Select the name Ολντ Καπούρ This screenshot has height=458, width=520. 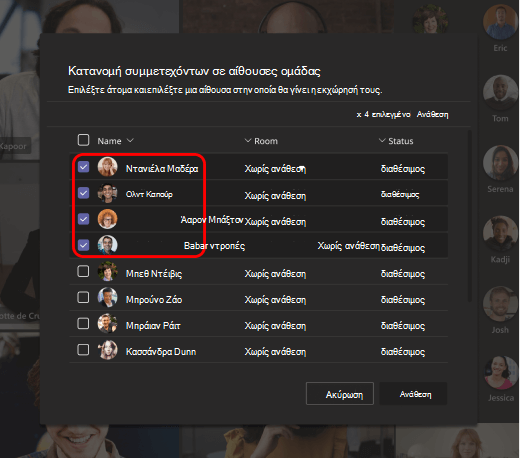click(149, 194)
